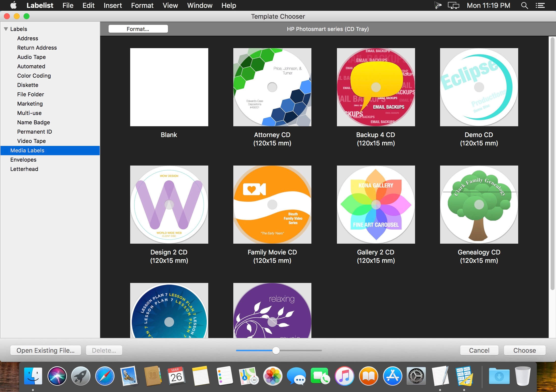The image size is (556, 392).
Task: Click the template list vertical scrollbar
Action: [x=552, y=163]
